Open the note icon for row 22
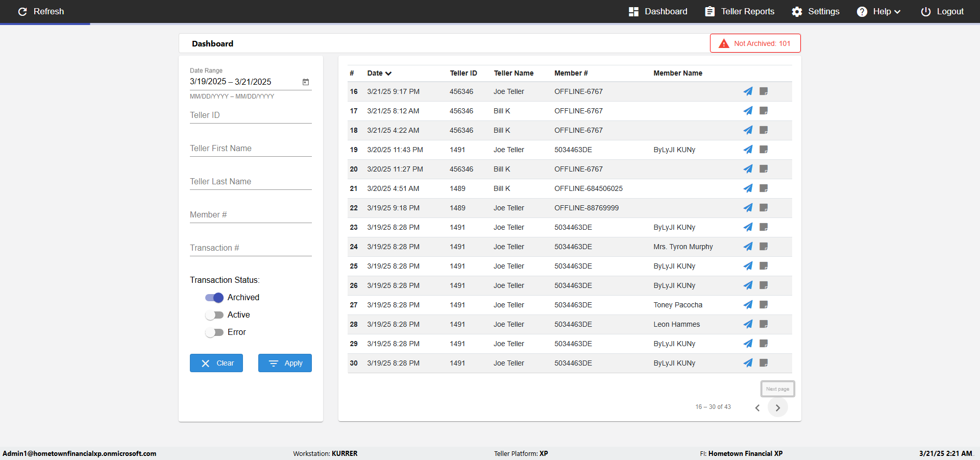 [x=764, y=208]
